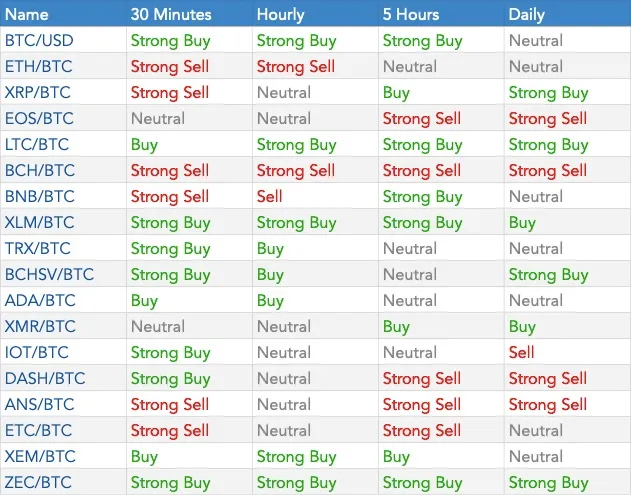
Task: Open the XMR/BTC pair link
Action: point(40,326)
